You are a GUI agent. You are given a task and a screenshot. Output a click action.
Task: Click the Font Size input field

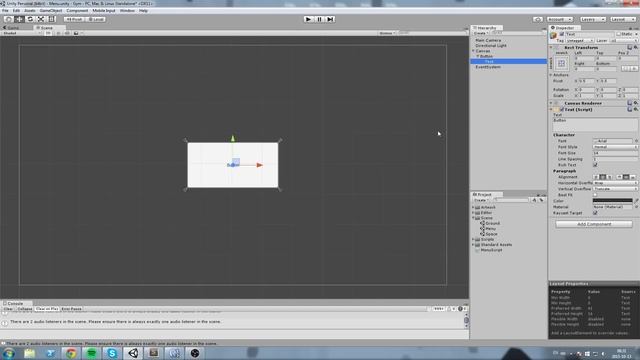[x=615, y=153]
